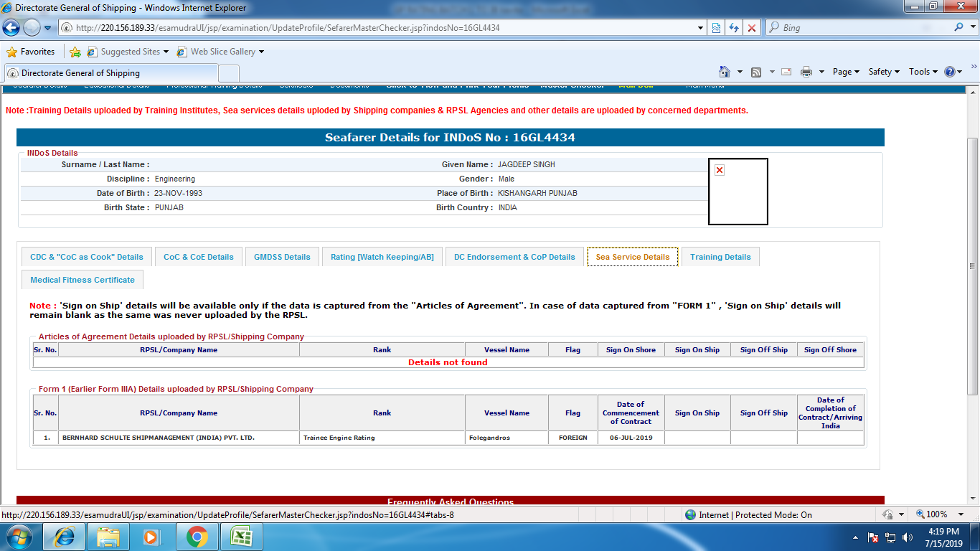
Task: Click the status bar security lock icon
Action: coord(887,514)
